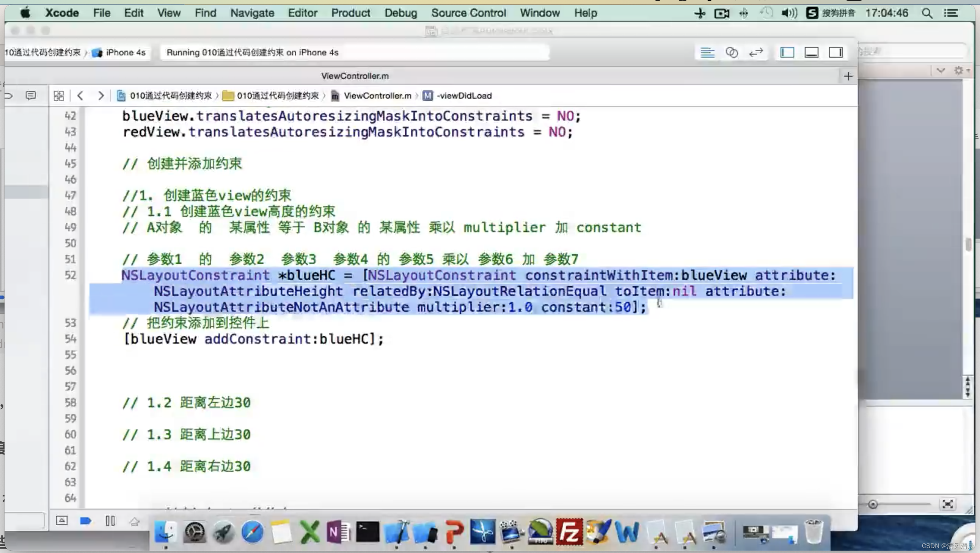Click the volume icon in menu bar
980x553 pixels.
point(789,13)
